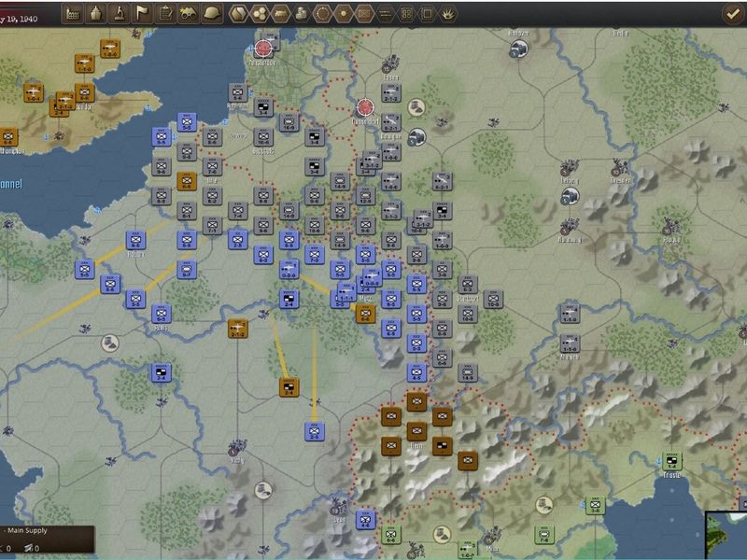Select the green 7-8 armor unit
The width and height of the screenshot is (747, 560).
point(544,535)
